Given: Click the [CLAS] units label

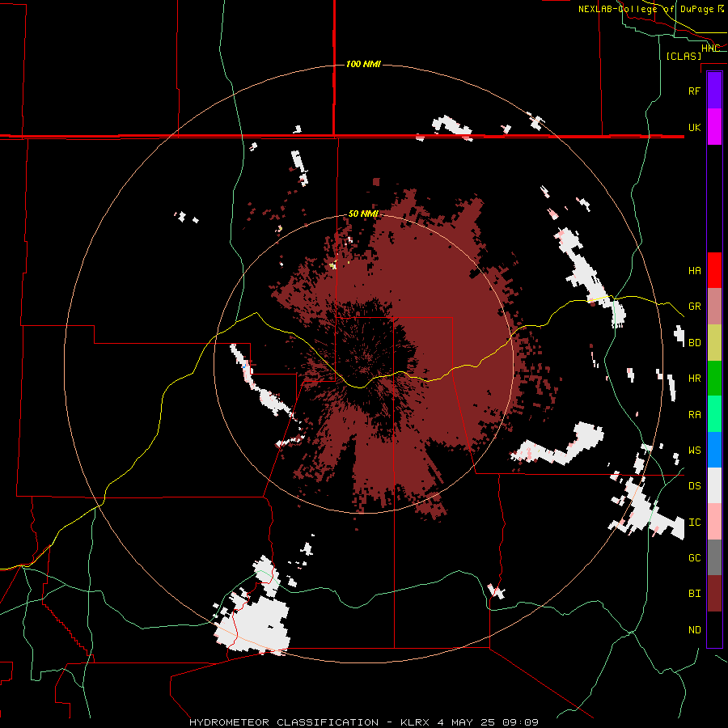Looking at the screenshot, I should [684, 56].
